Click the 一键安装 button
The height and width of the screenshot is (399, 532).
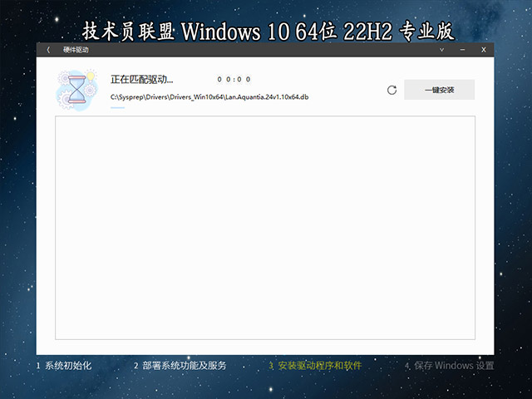click(440, 90)
